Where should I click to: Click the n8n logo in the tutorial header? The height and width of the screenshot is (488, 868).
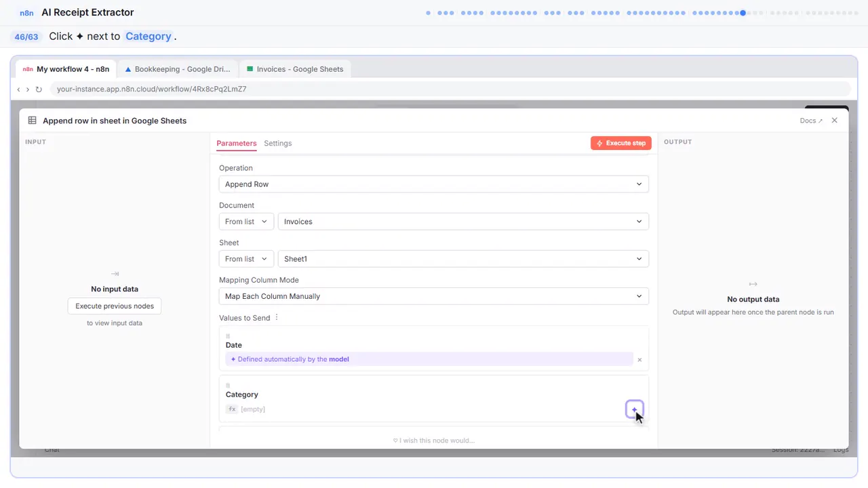27,13
